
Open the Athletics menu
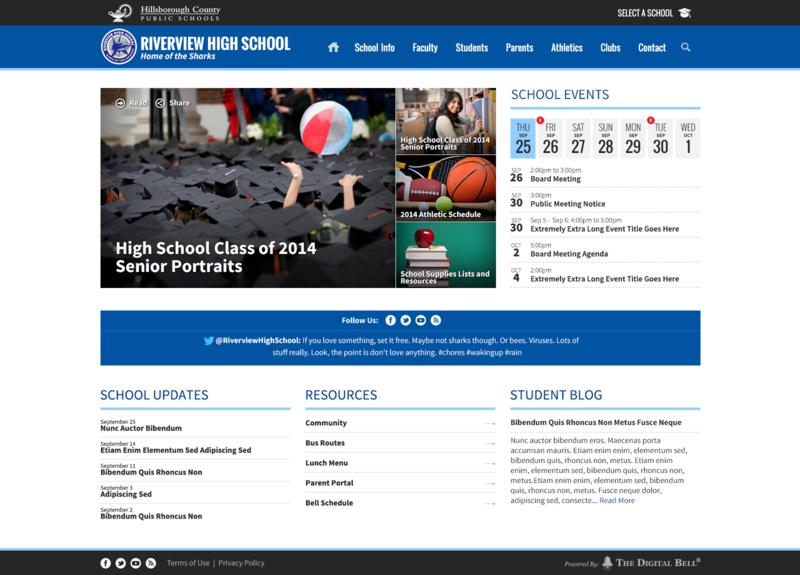(566, 47)
